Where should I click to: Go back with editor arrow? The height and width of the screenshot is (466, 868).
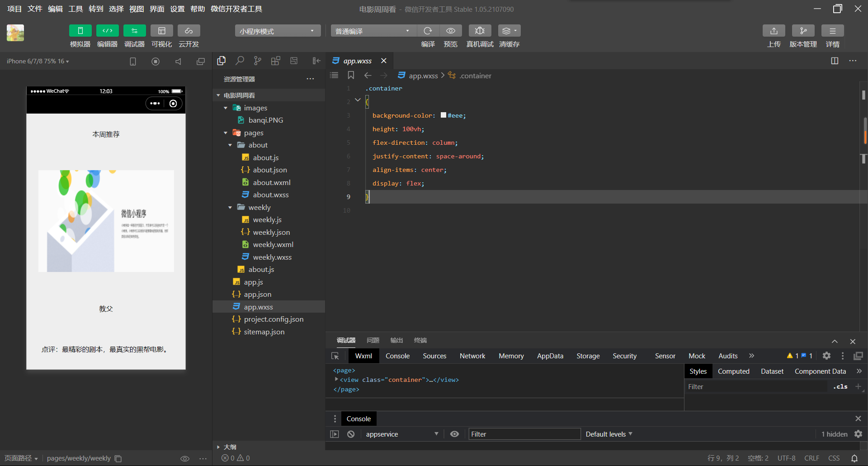click(368, 75)
